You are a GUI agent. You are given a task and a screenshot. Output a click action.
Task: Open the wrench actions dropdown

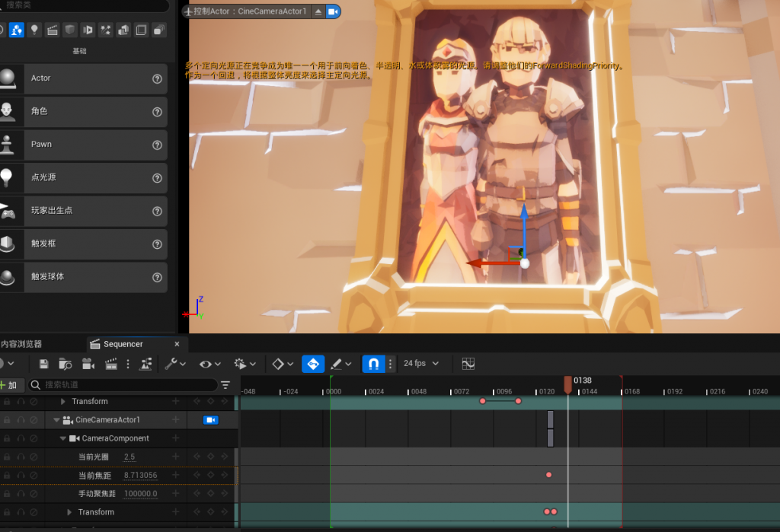coord(175,364)
